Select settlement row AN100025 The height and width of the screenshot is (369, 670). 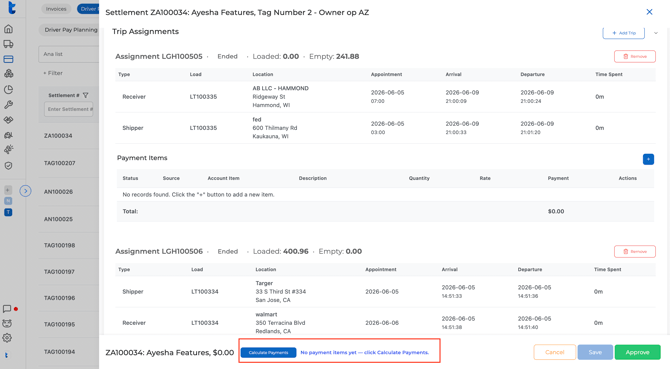58,219
